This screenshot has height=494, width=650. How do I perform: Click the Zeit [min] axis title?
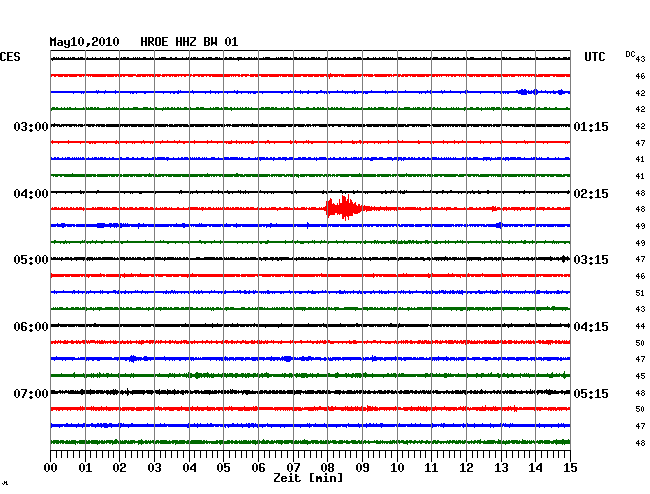point(308,478)
